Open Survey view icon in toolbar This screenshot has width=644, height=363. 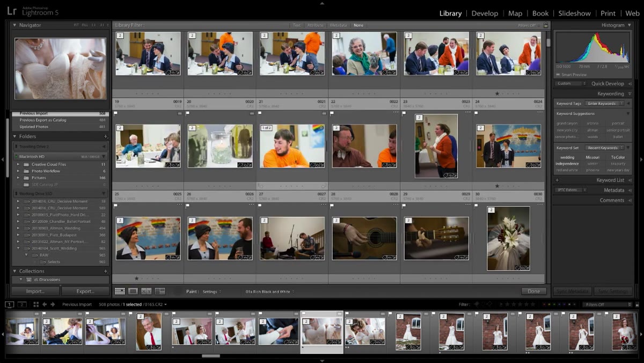pos(160,291)
